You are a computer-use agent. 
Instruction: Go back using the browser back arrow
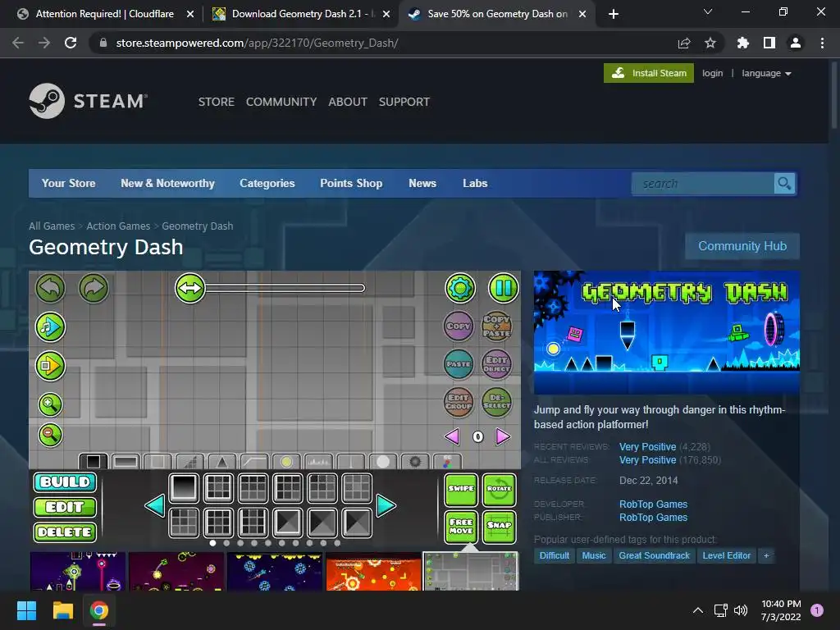pos(18,43)
